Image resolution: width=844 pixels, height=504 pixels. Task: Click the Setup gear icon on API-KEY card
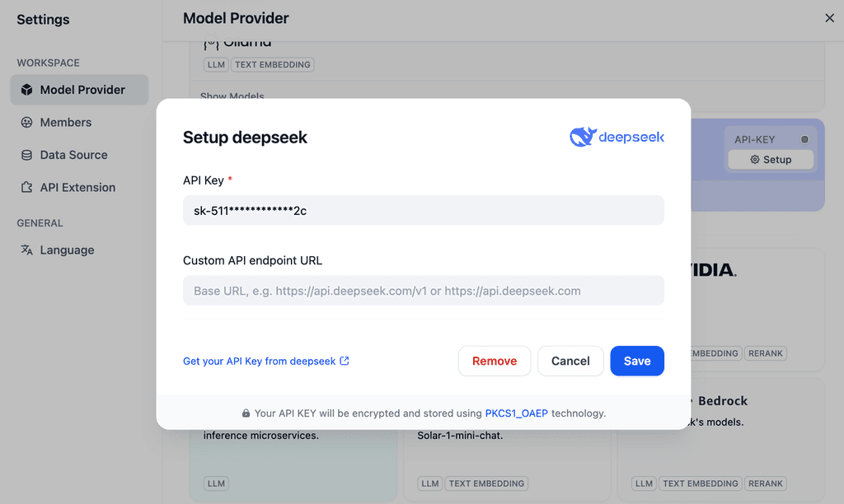coord(753,159)
